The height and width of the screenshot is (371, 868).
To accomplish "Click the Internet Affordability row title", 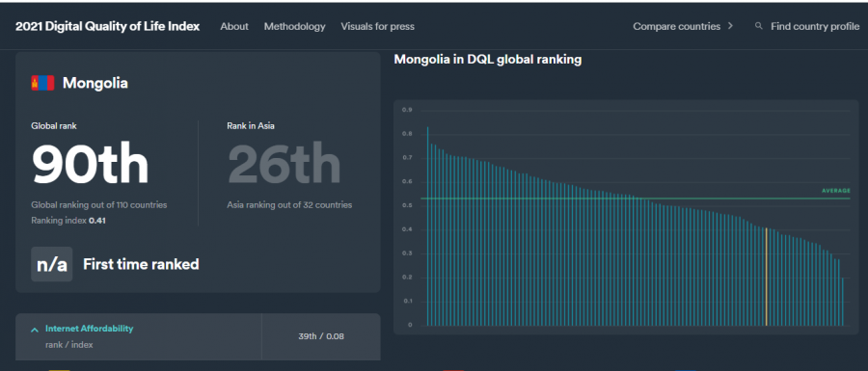I will coord(89,329).
